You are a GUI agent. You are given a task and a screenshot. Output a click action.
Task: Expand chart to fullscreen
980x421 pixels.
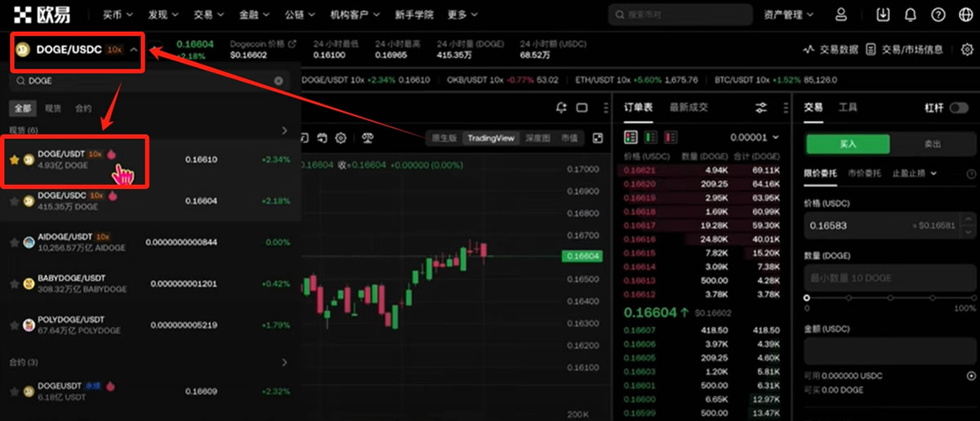click(598, 138)
